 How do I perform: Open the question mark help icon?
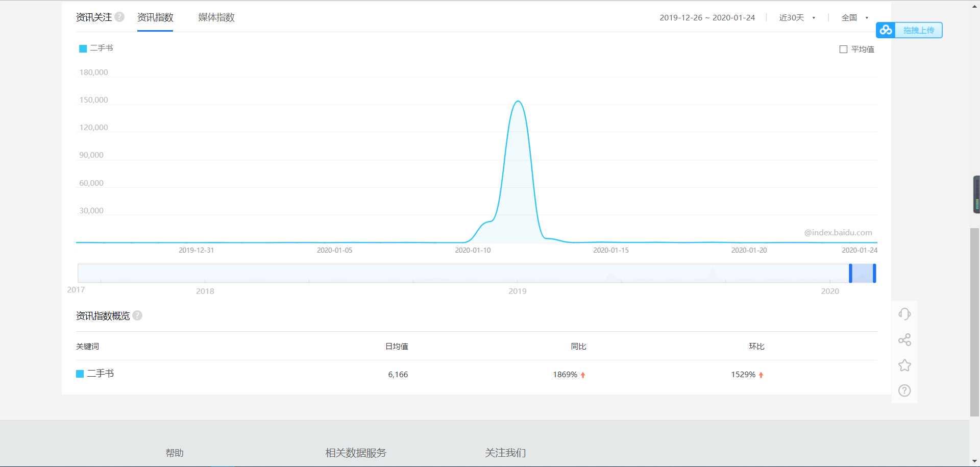[x=904, y=390]
